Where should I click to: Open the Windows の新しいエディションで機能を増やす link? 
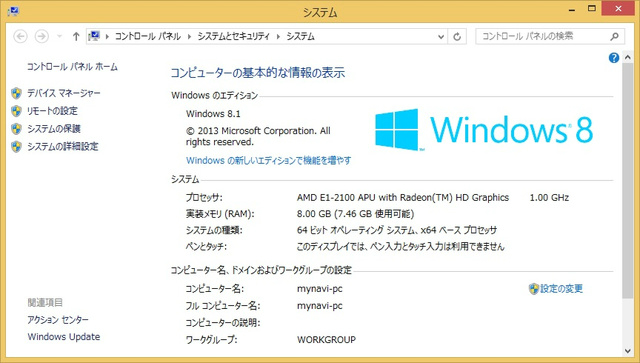[x=269, y=160]
